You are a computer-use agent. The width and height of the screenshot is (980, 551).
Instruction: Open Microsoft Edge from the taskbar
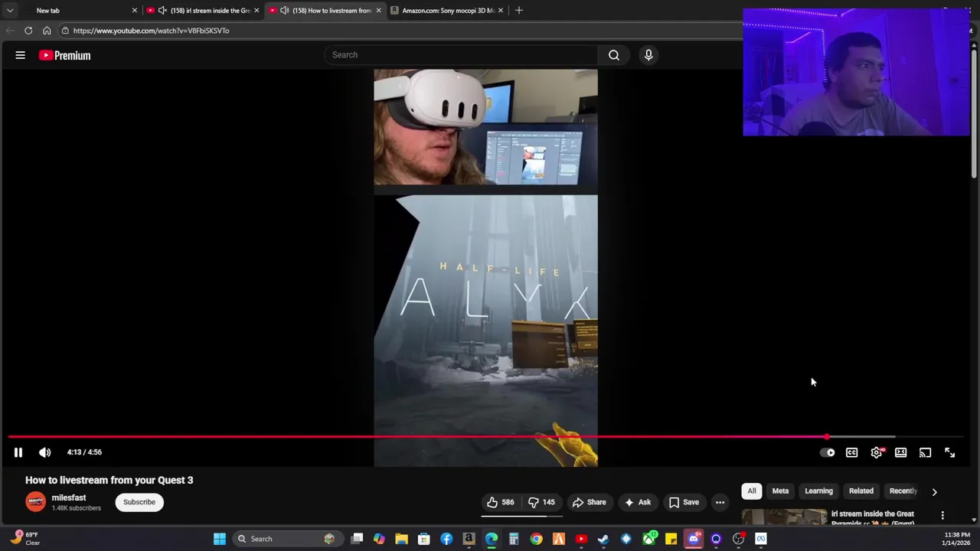point(491,539)
